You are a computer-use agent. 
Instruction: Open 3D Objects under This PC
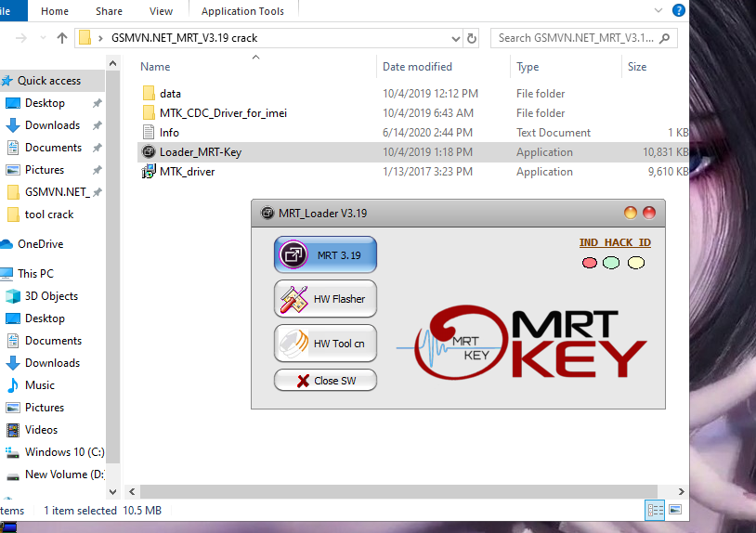tap(51, 296)
